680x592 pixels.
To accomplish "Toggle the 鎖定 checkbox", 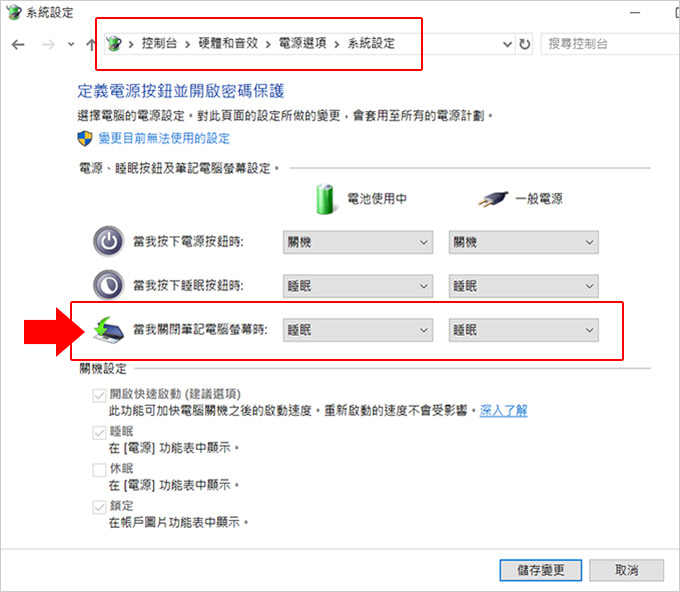I will 99,507.
